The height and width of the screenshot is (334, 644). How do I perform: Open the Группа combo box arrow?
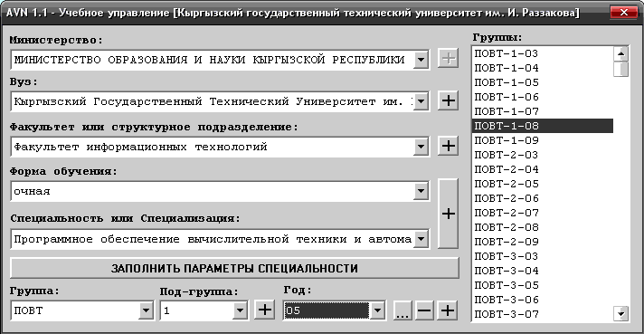(146, 310)
